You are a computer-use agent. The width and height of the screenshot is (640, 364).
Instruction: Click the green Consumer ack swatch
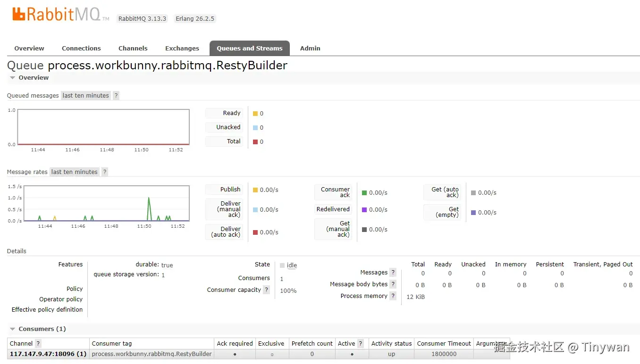point(364,193)
